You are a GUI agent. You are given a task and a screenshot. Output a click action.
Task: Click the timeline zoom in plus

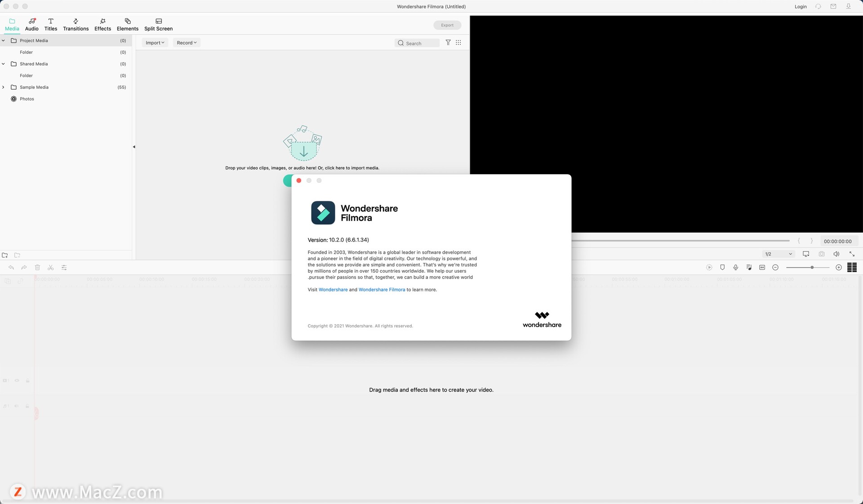[x=839, y=267]
